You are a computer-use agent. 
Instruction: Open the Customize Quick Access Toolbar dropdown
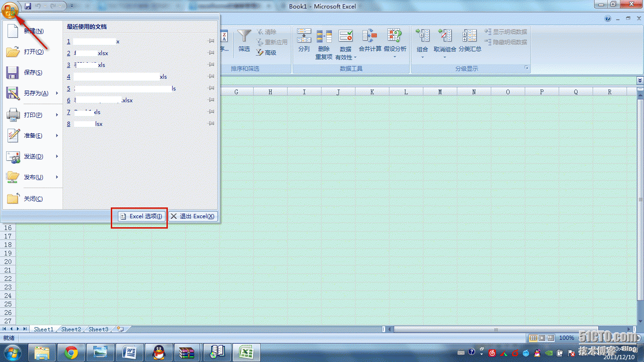72,6
